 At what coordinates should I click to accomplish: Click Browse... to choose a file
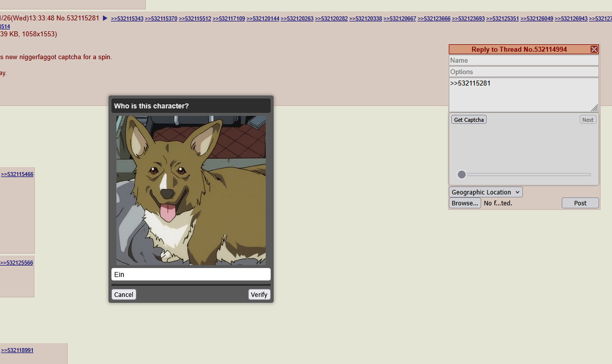(x=465, y=203)
